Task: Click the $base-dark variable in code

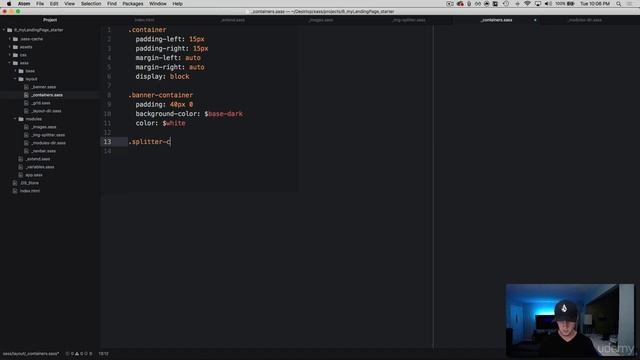Action: click(x=223, y=114)
